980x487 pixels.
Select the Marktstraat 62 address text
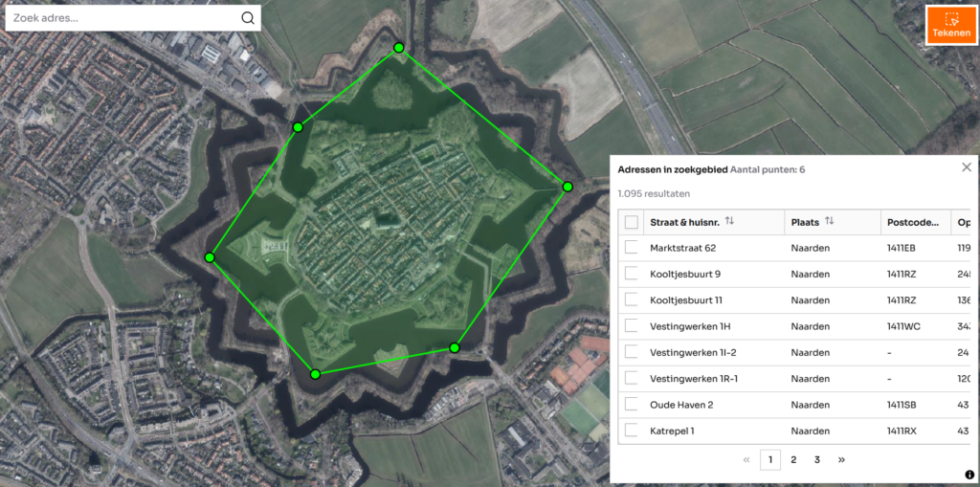[x=683, y=248]
